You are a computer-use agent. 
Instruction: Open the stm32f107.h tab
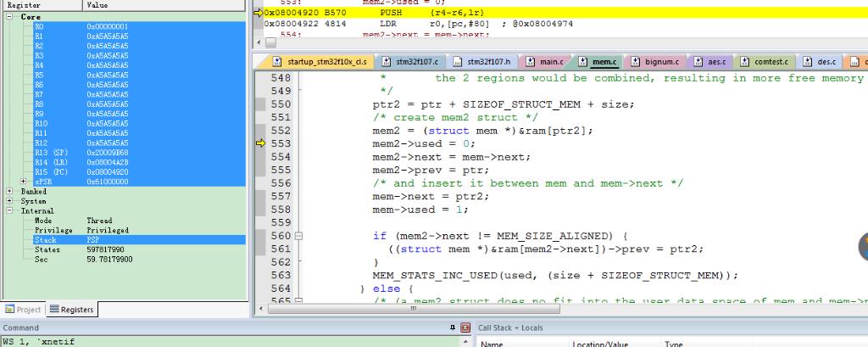[x=482, y=62]
